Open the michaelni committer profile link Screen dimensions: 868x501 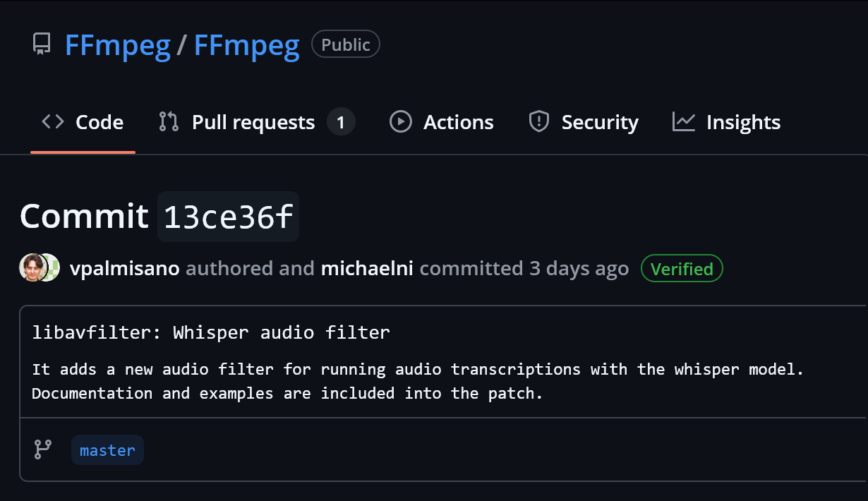pos(367,268)
